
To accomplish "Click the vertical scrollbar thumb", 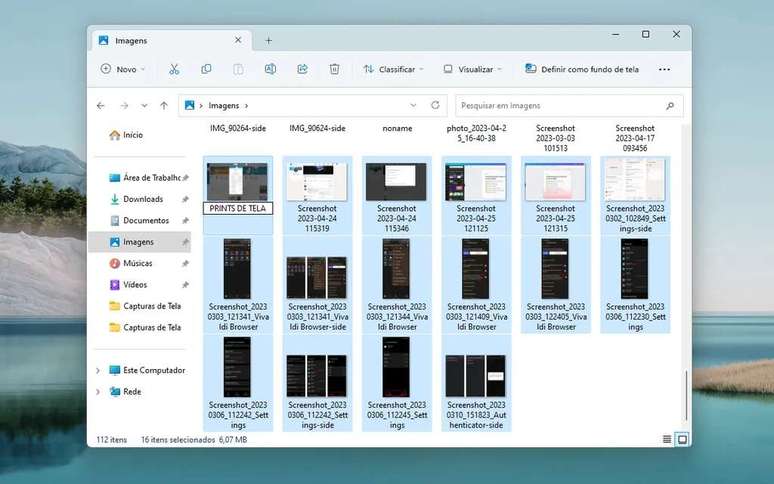I will 686,395.
